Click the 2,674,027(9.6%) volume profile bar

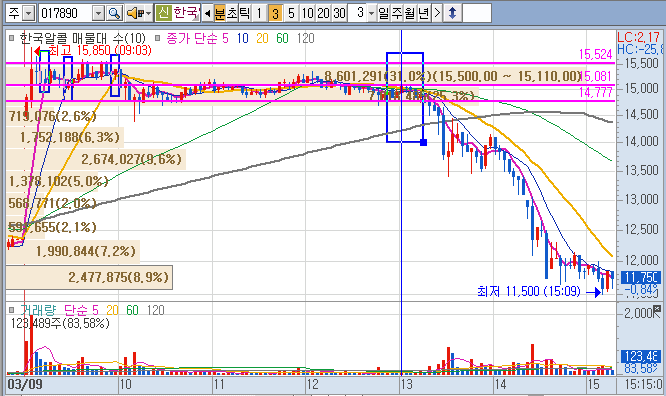pos(96,159)
